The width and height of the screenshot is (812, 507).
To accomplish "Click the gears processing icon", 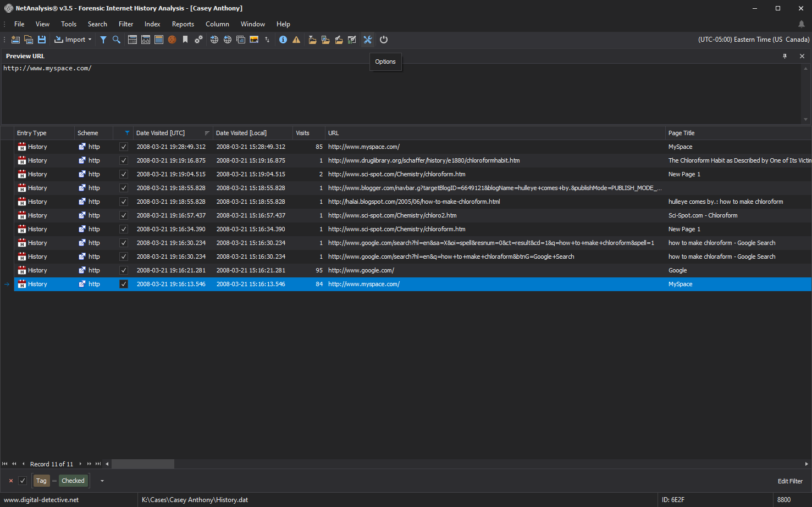I will [x=198, y=40].
